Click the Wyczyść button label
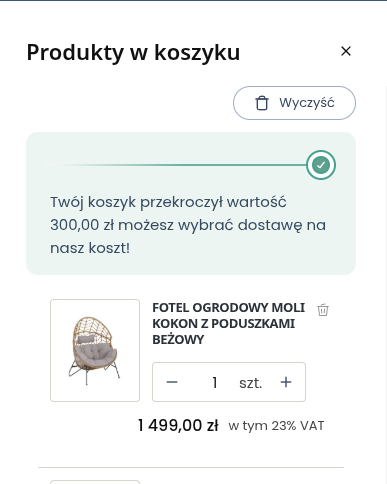Viewport: 387px width, 484px height. [307, 103]
